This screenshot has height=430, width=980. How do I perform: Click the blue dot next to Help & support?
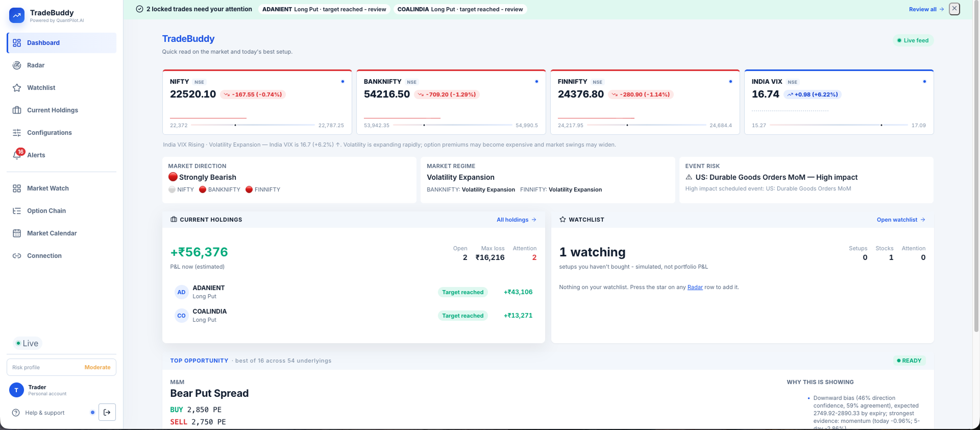(92, 412)
